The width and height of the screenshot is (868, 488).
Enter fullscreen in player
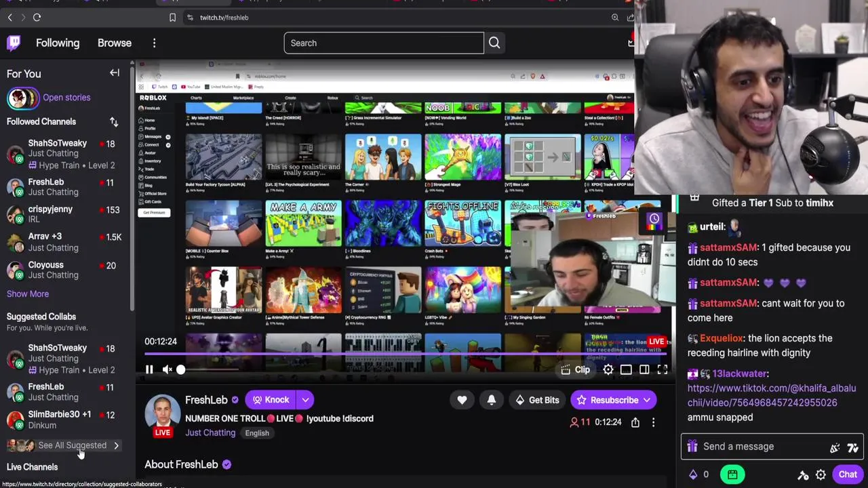coord(663,369)
